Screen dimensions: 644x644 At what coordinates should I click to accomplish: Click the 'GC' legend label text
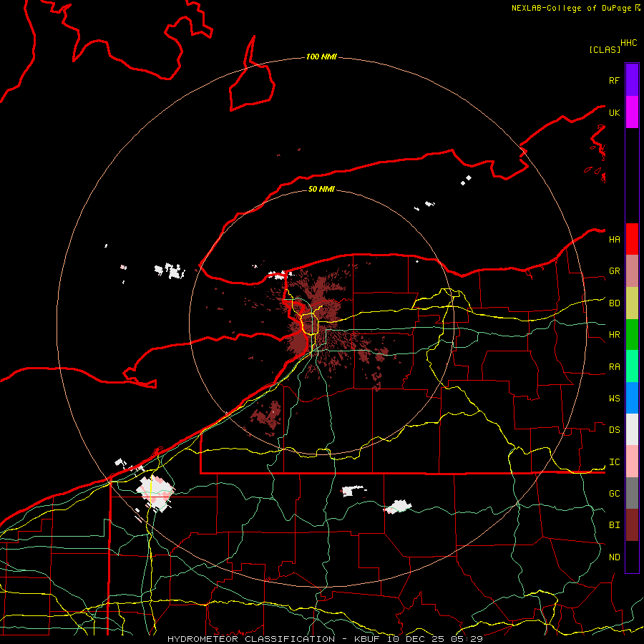coord(614,494)
